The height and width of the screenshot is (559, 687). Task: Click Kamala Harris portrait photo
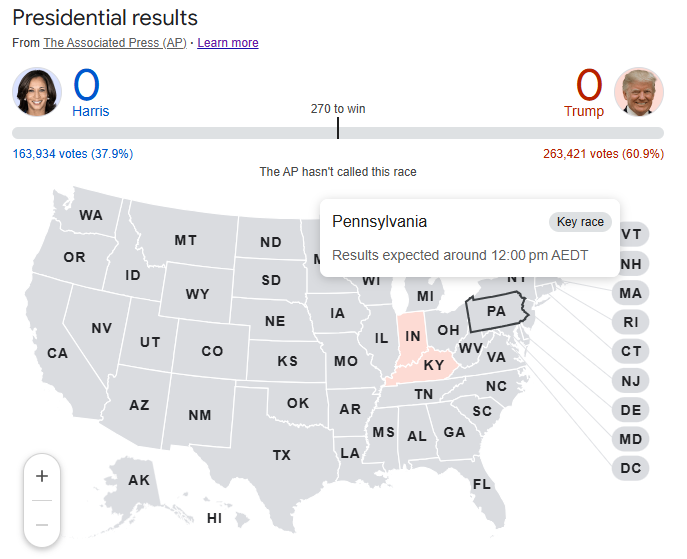point(37,92)
